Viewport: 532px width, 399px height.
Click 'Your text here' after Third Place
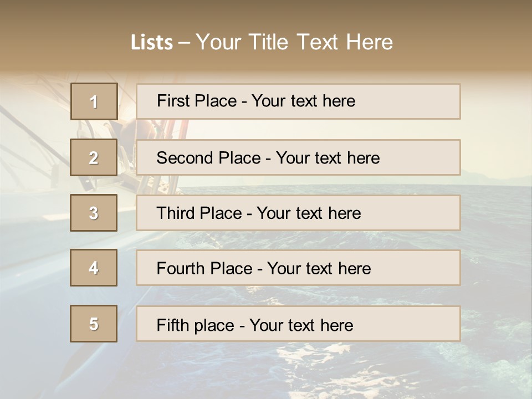[x=309, y=213]
